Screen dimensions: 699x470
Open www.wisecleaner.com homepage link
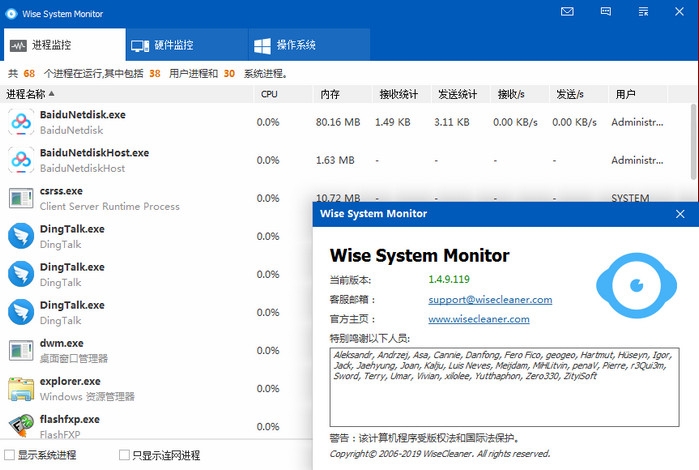tap(479, 319)
